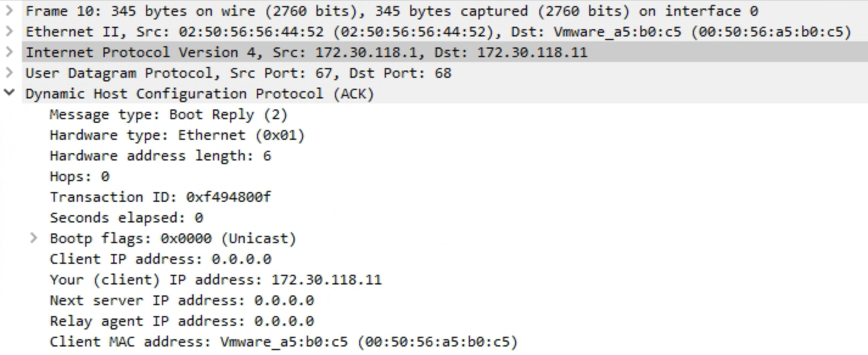
Task: Expand the Bootp flags arrow
Action: tap(34, 238)
